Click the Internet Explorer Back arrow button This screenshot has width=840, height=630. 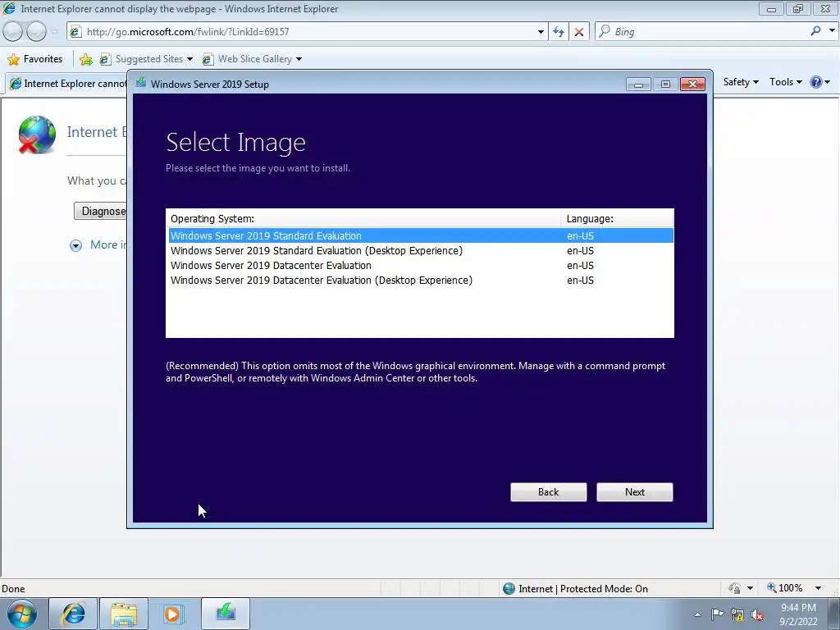click(12, 32)
